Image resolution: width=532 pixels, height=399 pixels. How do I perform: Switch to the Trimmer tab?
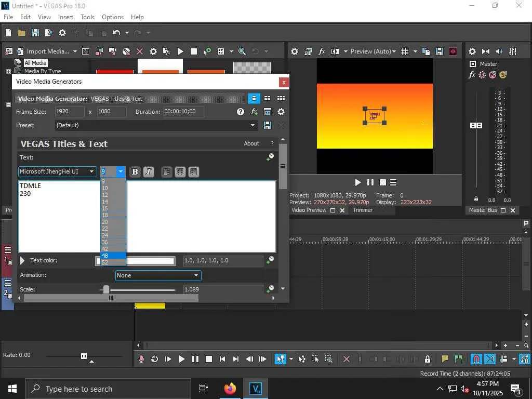pyautogui.click(x=362, y=210)
